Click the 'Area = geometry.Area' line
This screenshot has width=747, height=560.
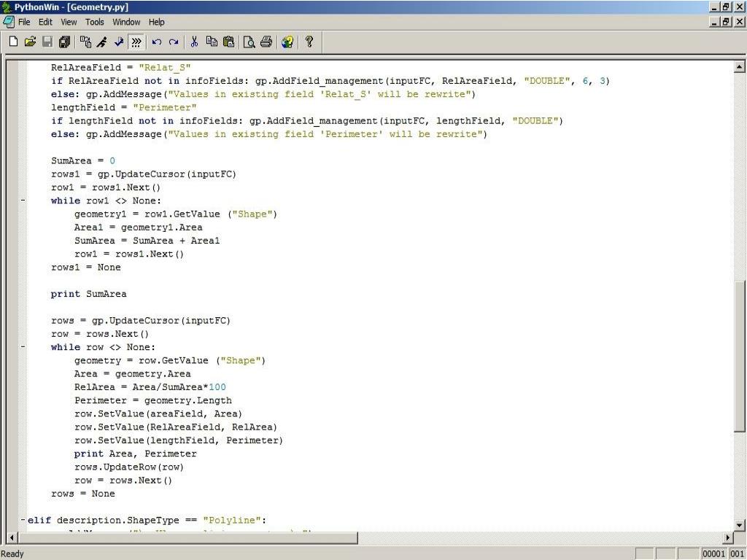pos(133,374)
